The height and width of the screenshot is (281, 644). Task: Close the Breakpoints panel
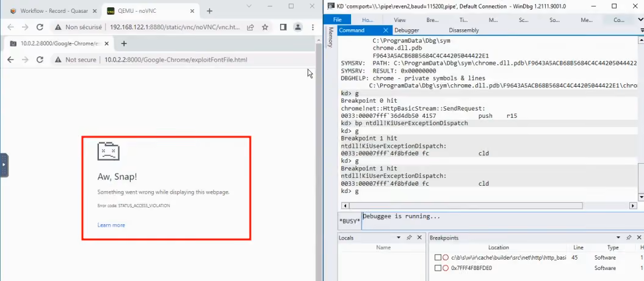tap(639, 238)
